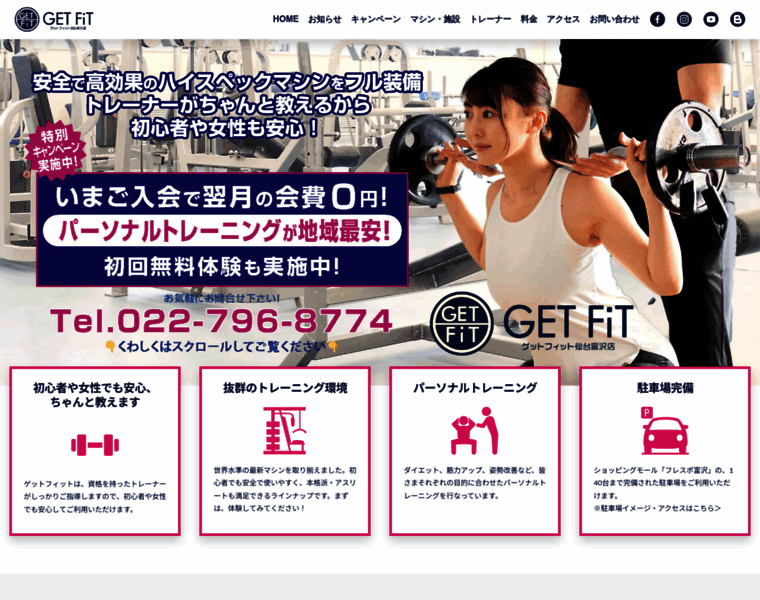Click the phone number Tel.022-796-8774

[221, 320]
